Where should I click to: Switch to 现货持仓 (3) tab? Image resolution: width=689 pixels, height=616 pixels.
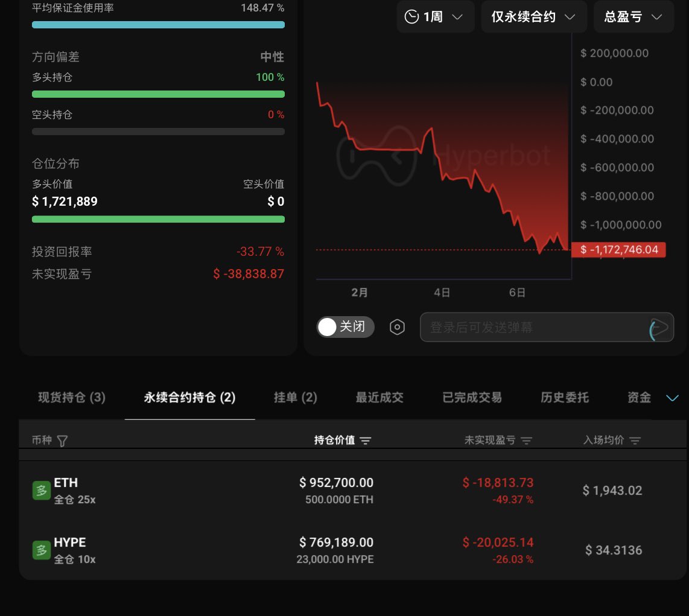(72, 398)
